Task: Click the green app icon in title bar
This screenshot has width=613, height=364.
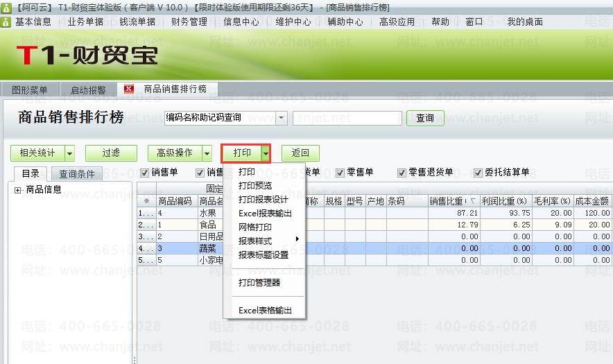Action: tap(6, 7)
